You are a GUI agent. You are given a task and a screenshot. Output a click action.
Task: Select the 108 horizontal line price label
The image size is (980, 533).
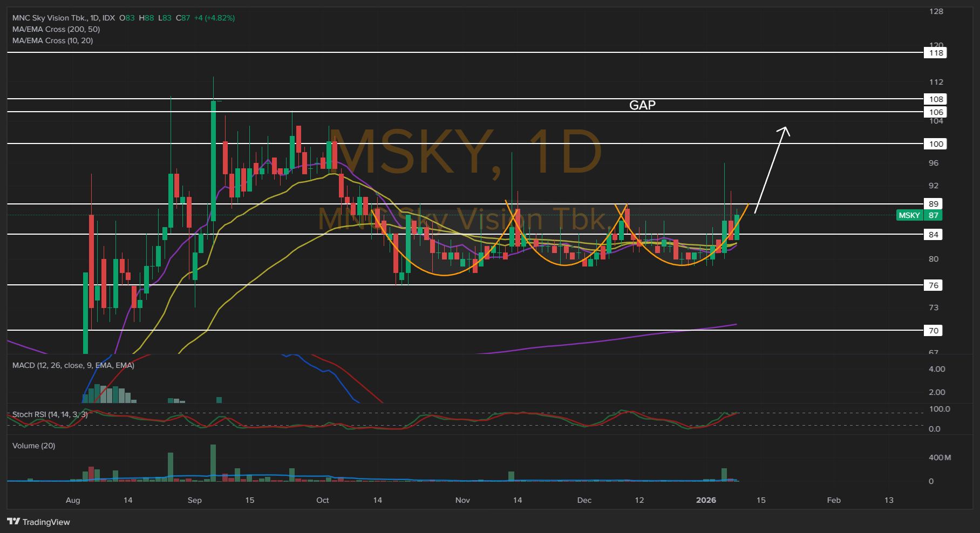[x=935, y=99]
